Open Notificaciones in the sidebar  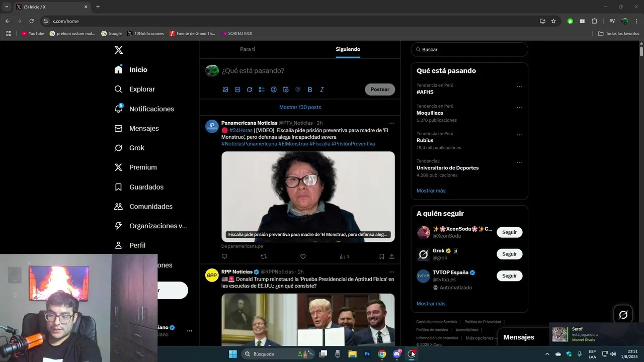point(144,109)
